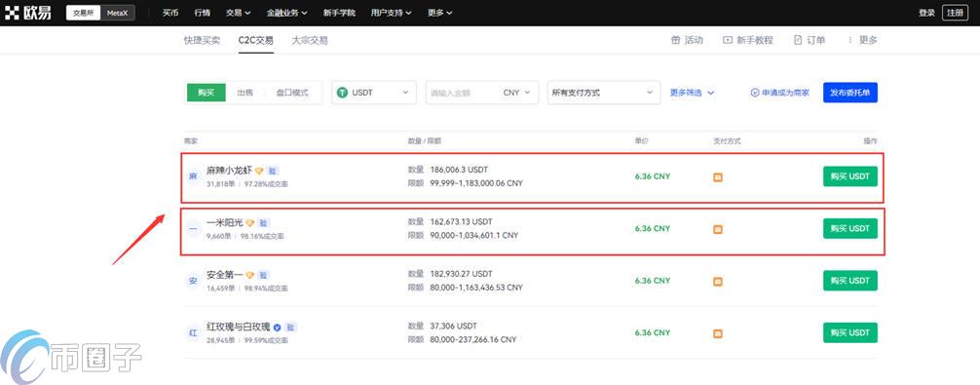Click the 麻辣小龙虾 merchant avatar
Viewport: 980px width, 385px height.
pyautogui.click(x=193, y=176)
